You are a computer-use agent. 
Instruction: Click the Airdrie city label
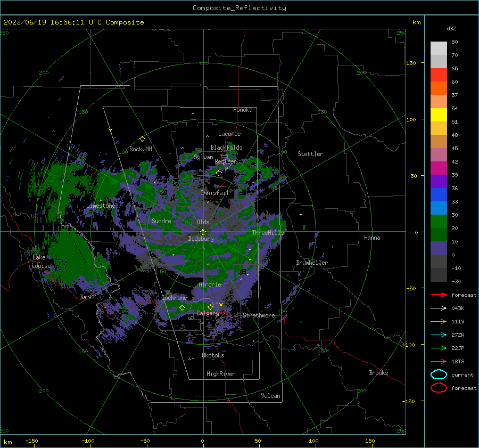tap(210, 284)
